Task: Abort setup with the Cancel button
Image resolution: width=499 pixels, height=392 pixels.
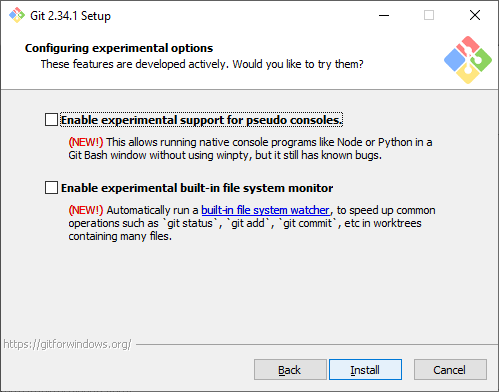Action: click(450, 370)
